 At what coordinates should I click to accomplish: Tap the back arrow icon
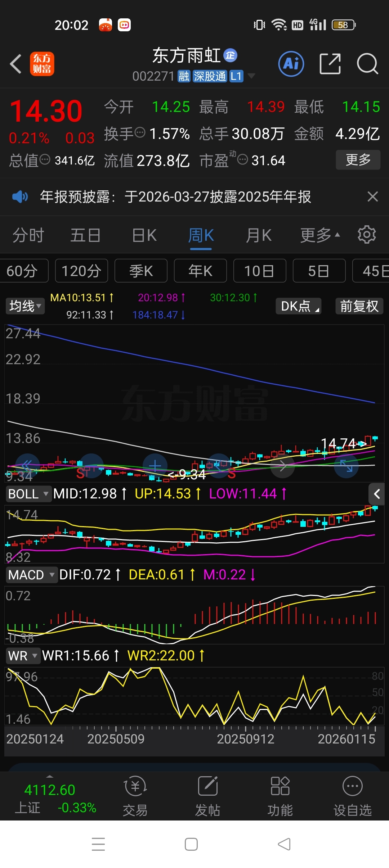pos(16,64)
